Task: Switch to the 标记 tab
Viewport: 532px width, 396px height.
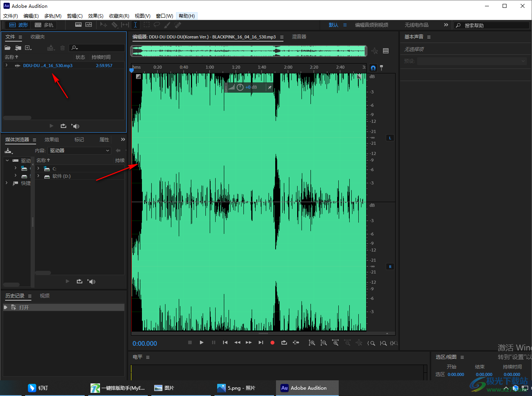Action: [x=79, y=140]
